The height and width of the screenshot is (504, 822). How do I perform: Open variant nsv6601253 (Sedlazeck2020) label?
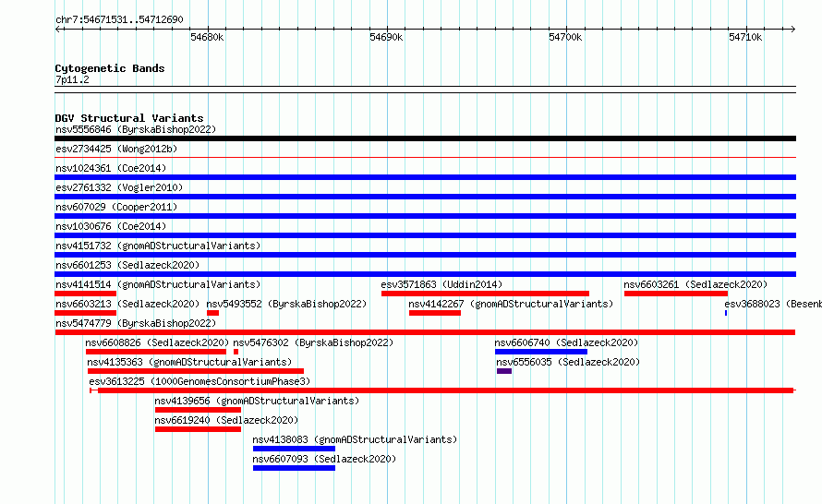pyautogui.click(x=127, y=265)
